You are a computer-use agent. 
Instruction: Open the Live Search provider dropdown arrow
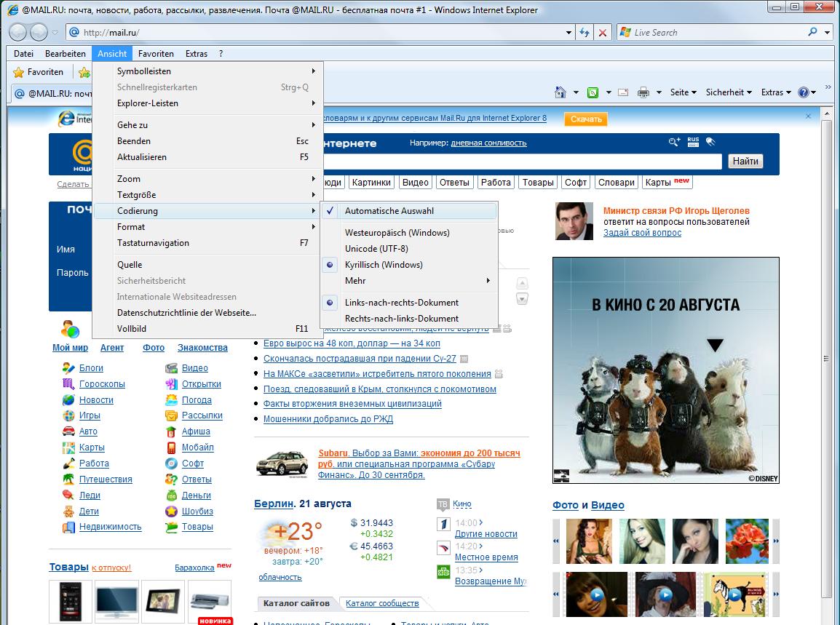pyautogui.click(x=828, y=33)
